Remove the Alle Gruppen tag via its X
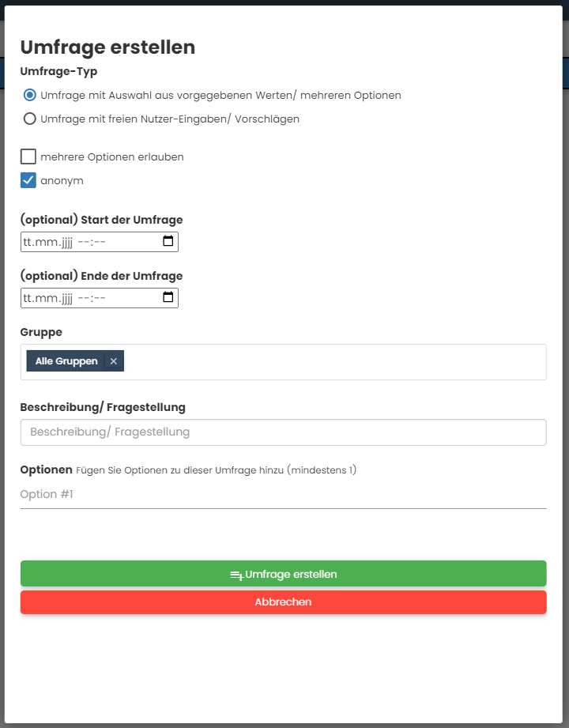 (114, 361)
